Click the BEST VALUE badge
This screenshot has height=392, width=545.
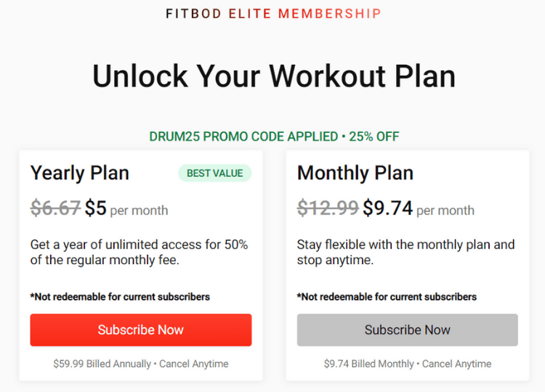click(215, 173)
